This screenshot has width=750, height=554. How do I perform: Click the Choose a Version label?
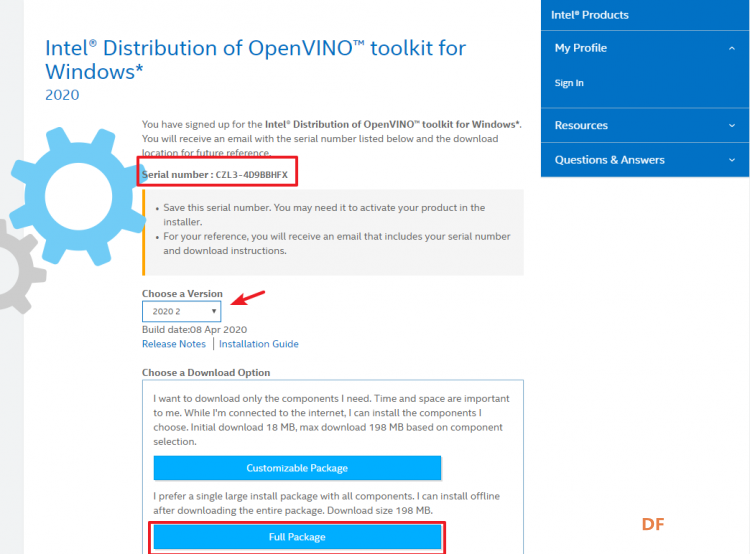click(182, 294)
